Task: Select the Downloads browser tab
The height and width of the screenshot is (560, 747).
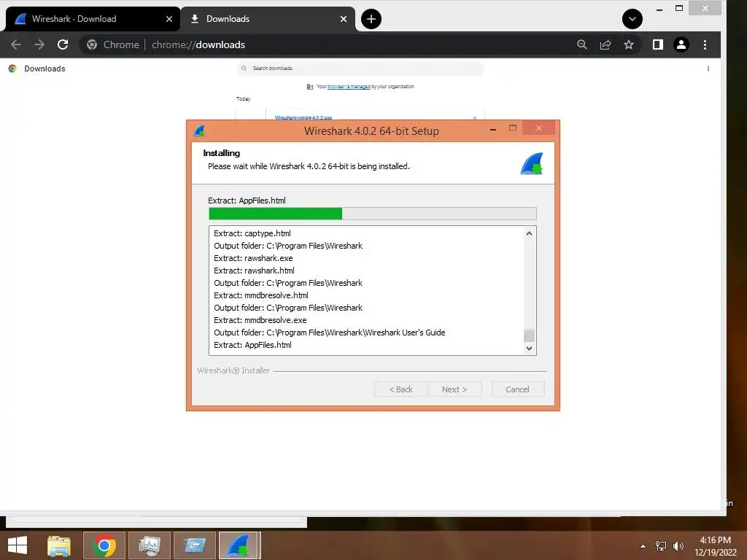Action: coord(268,19)
